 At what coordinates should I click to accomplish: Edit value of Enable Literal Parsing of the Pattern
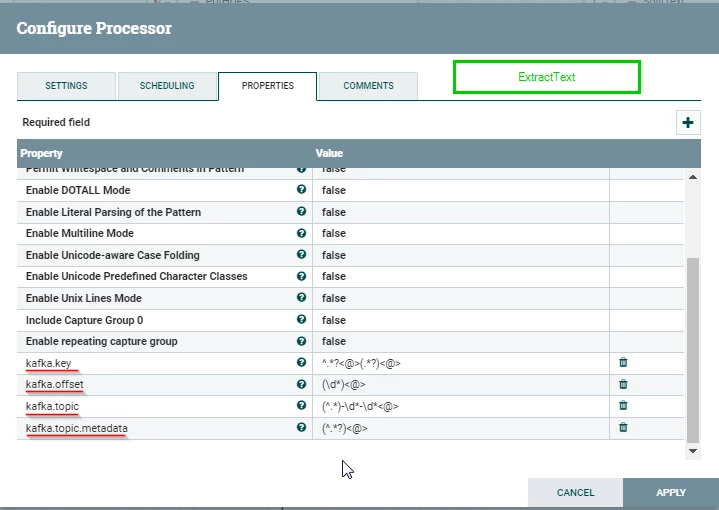461,212
